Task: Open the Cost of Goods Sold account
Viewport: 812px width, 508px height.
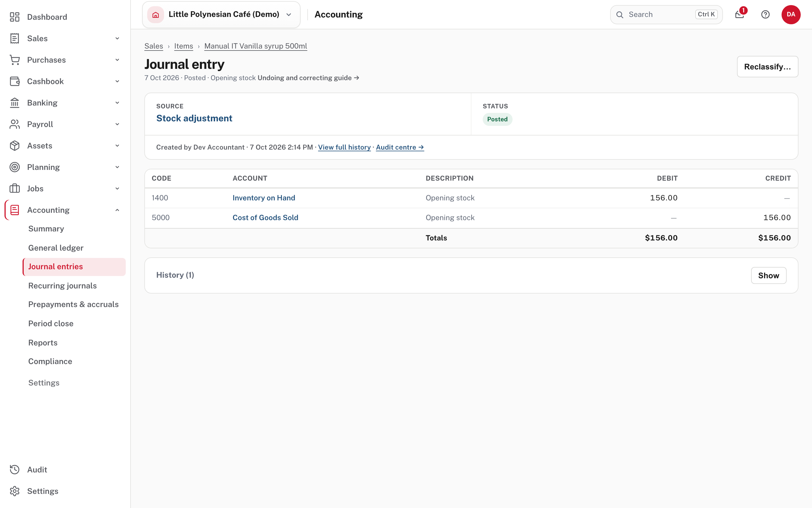Action: (265, 218)
